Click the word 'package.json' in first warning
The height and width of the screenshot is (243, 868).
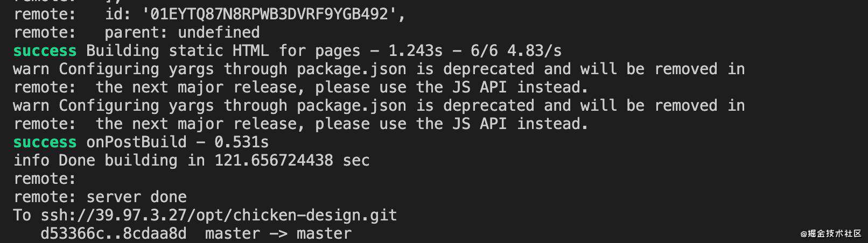pos(351,69)
